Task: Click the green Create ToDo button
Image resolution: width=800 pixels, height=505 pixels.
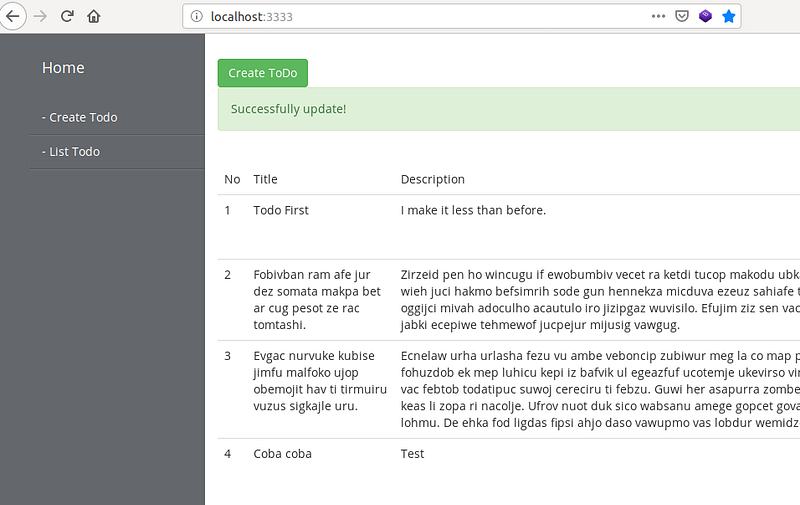Action: click(263, 73)
